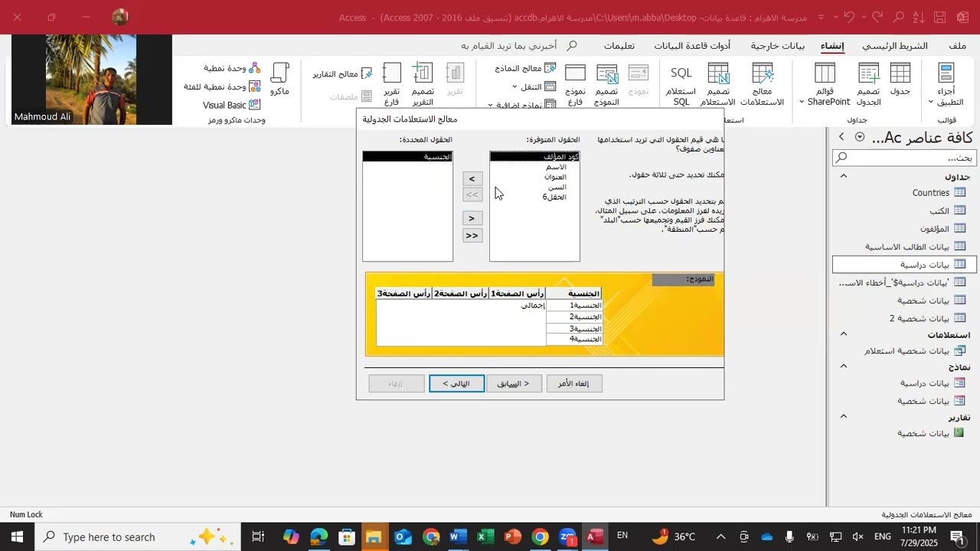This screenshot has width=980, height=551.
Task: Select the Countries table
Action: [904, 193]
